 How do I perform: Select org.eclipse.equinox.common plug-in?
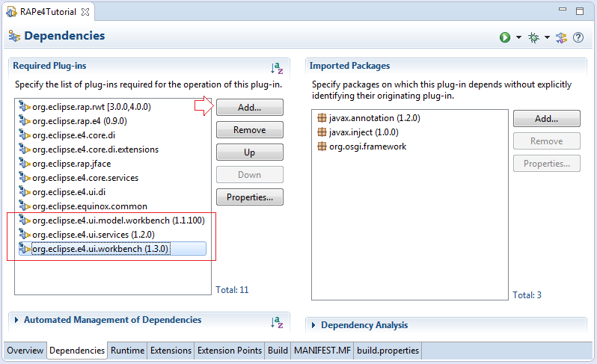pos(90,206)
